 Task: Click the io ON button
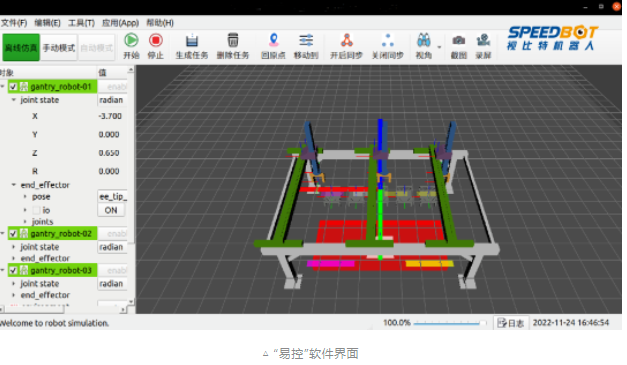click(111, 210)
